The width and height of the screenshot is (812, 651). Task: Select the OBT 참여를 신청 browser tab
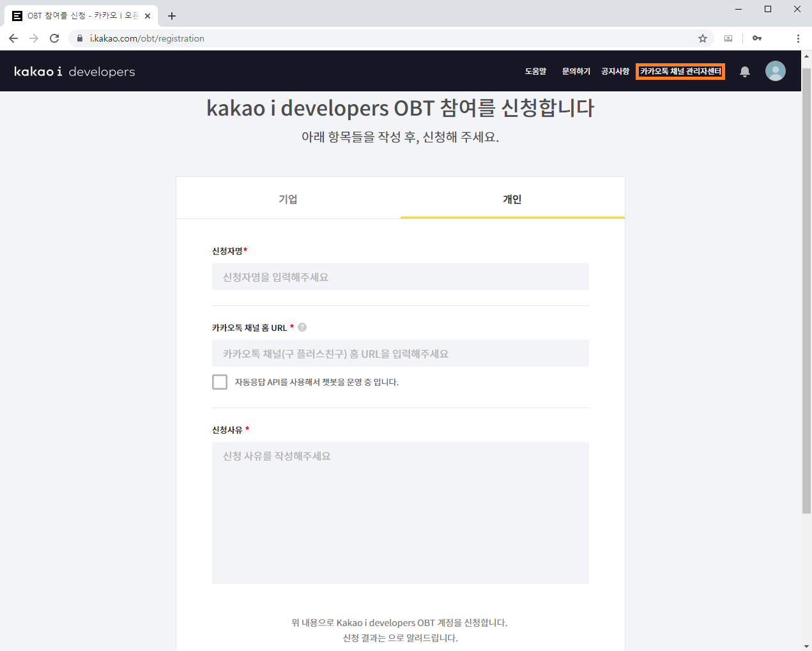(82, 16)
